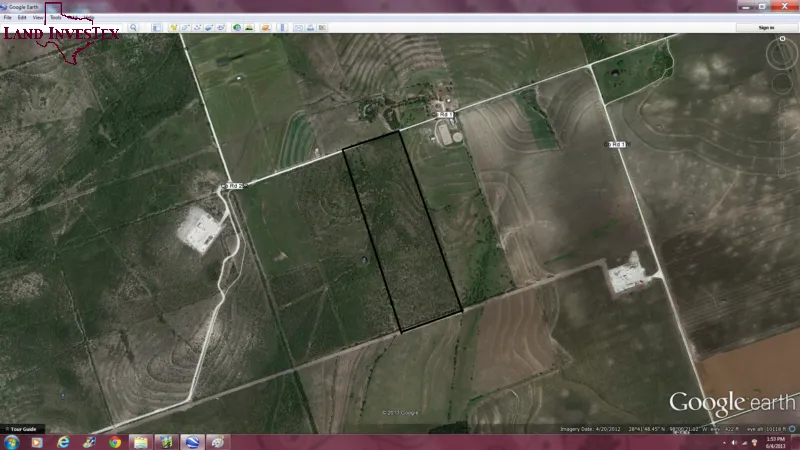This screenshot has height=450, width=800.
Task: Select the Add Placemark pushpin tool
Action: pos(173,27)
